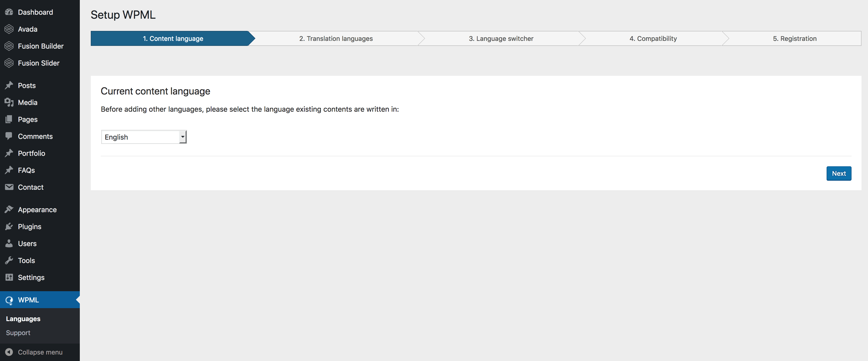Click the Dashboard gauge icon
Screen dimensions: 868x361
pos(9,12)
